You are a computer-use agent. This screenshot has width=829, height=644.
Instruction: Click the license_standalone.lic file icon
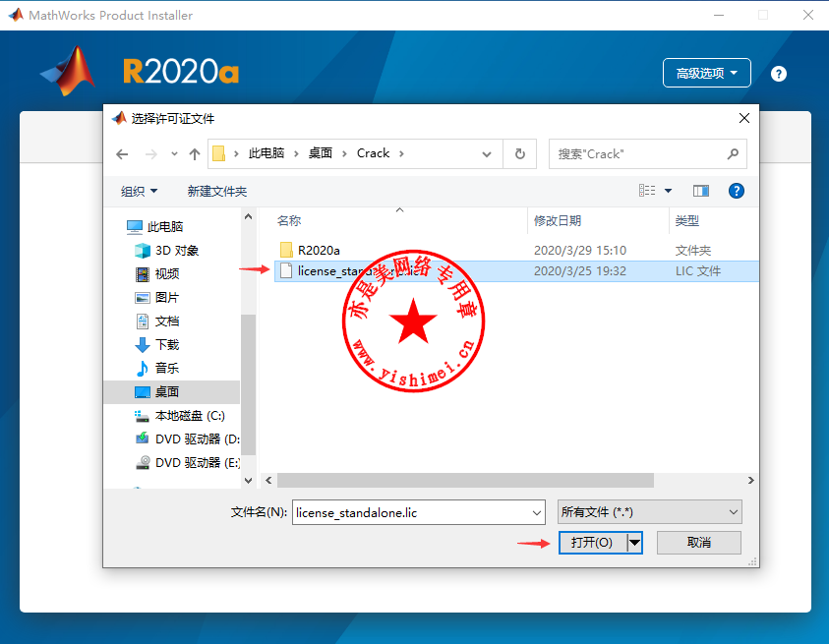(286, 270)
